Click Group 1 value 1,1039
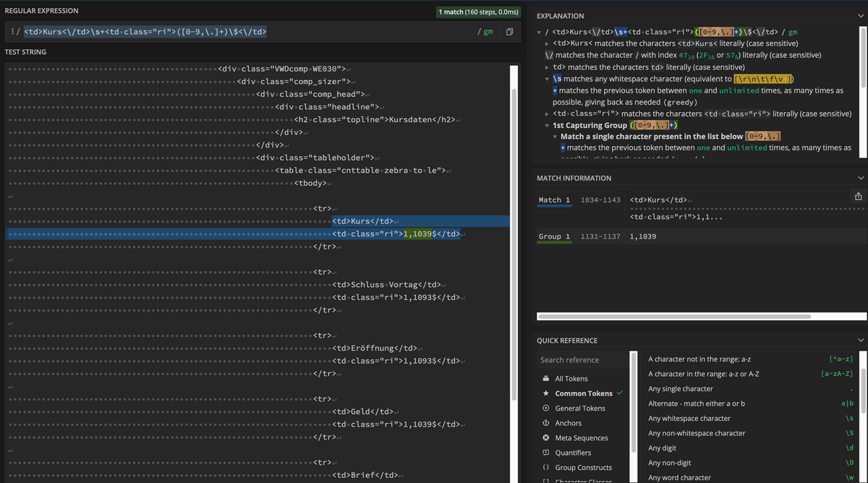 tap(643, 236)
